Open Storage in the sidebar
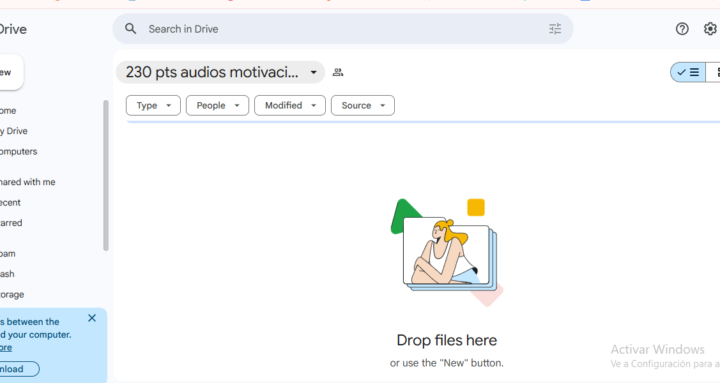 [12, 294]
